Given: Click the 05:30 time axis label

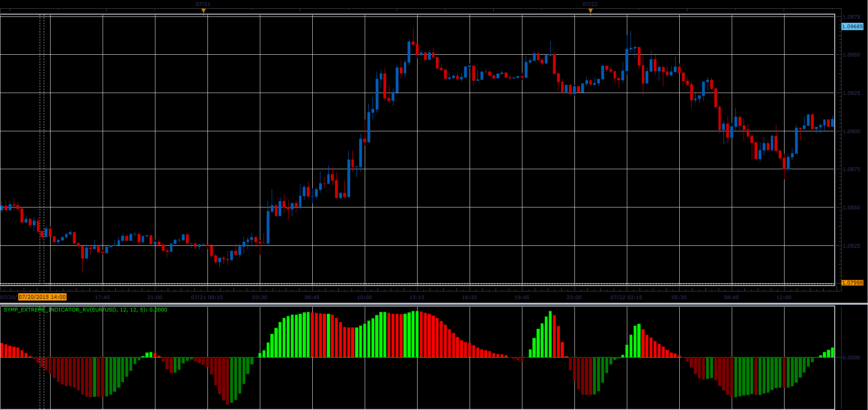Looking at the screenshot, I should click(x=679, y=297).
